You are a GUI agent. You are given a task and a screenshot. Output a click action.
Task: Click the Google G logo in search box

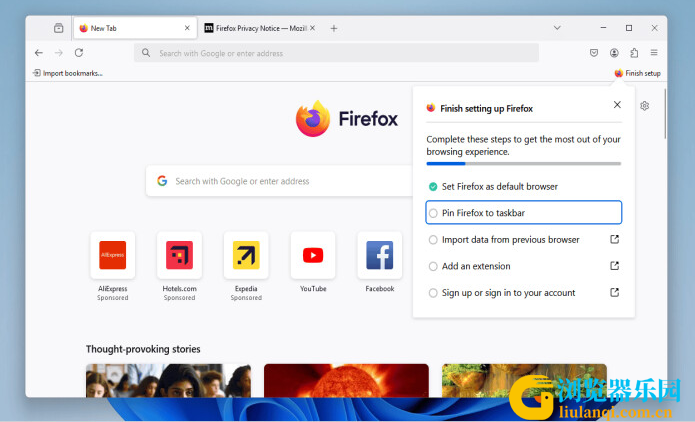162,181
